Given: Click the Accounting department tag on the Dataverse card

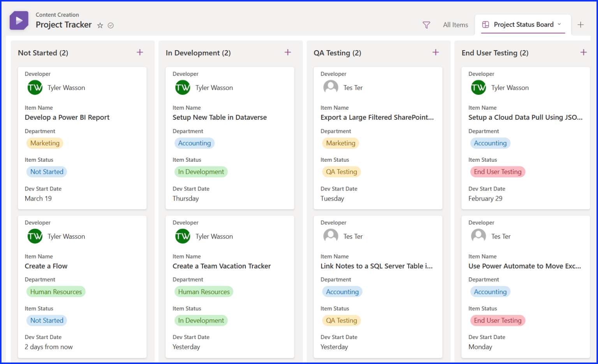Looking at the screenshot, I should pos(195,143).
